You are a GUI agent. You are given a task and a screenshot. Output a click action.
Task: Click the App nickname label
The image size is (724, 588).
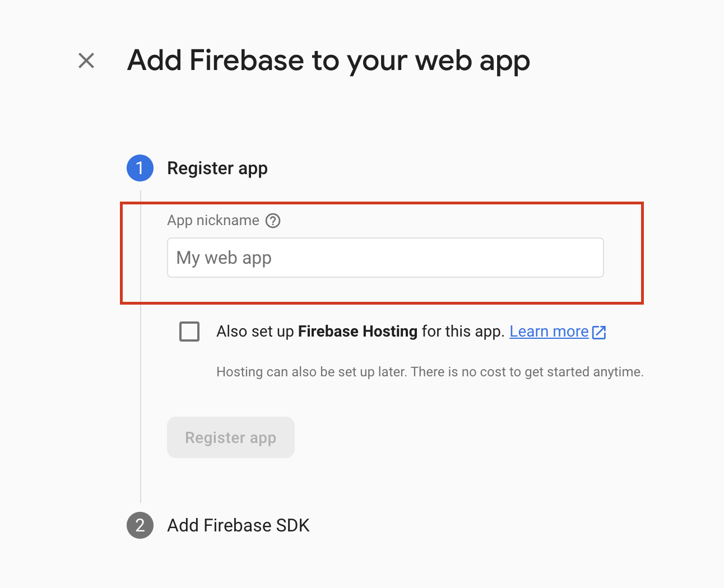pyautogui.click(x=213, y=221)
